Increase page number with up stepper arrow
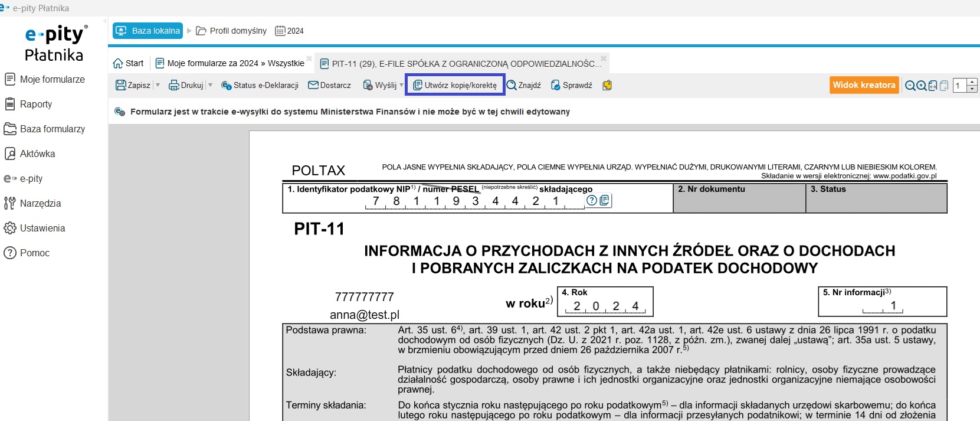980x421 pixels. [972, 82]
